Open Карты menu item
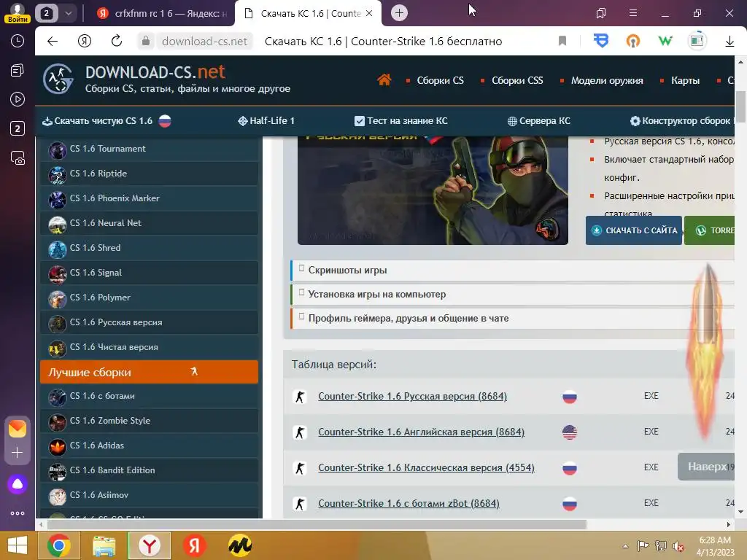The image size is (747, 560). (x=685, y=80)
